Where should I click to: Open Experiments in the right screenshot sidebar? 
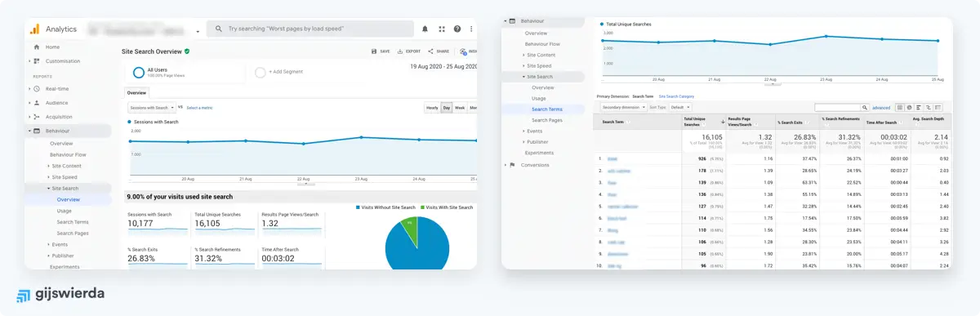[539, 153]
